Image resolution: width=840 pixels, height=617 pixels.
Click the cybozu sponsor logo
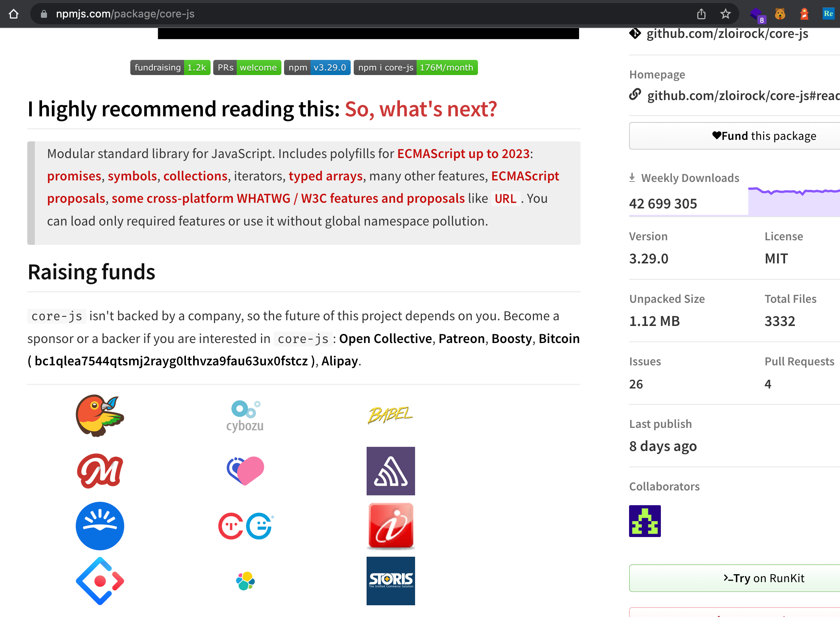245,415
